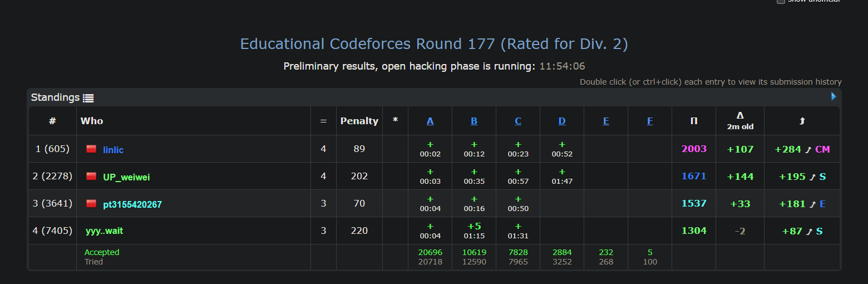Click linlic's rating 2003

694,149
